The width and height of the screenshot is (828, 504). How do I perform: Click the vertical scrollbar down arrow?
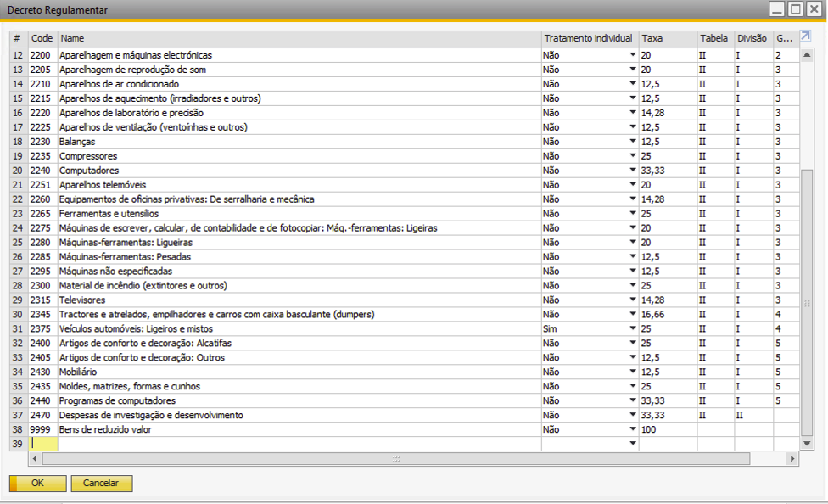pyautogui.click(x=807, y=443)
